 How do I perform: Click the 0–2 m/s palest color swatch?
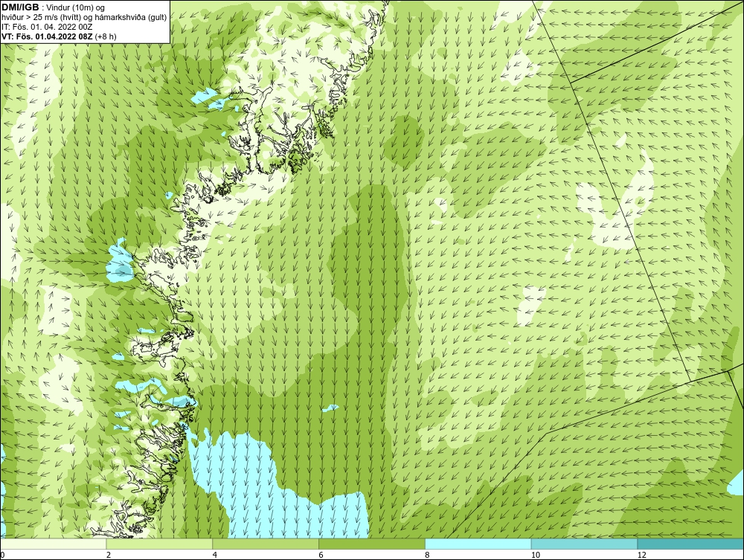click(53, 544)
